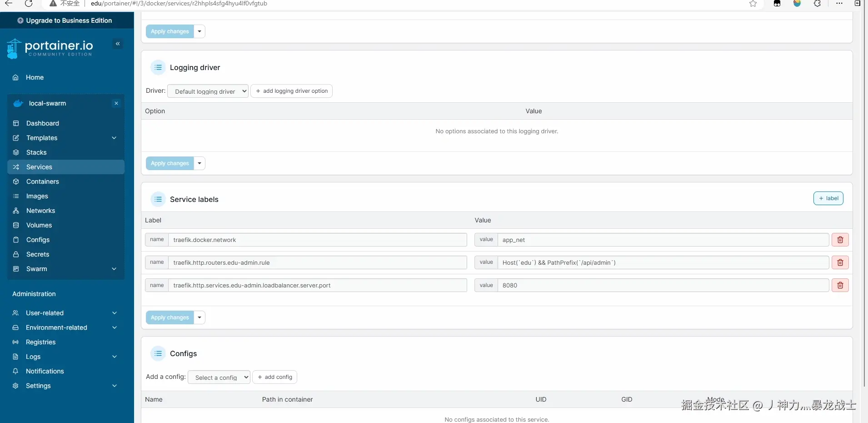Click the Configs section list icon
Viewport: 868px width, 423px height.
[x=158, y=353]
